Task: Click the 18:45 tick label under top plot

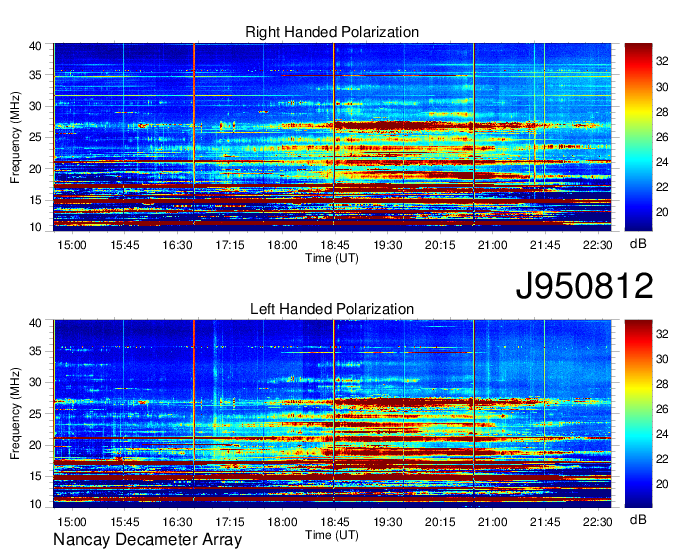Action: tap(335, 245)
